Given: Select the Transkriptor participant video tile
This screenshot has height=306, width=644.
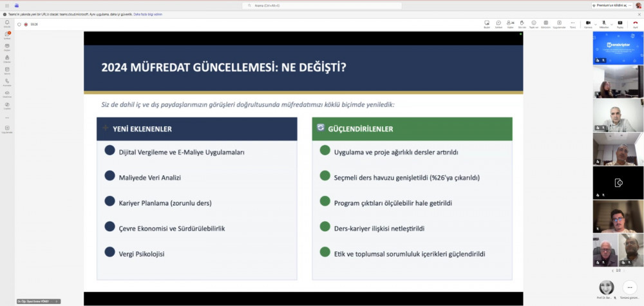Looking at the screenshot, I should pos(618,48).
